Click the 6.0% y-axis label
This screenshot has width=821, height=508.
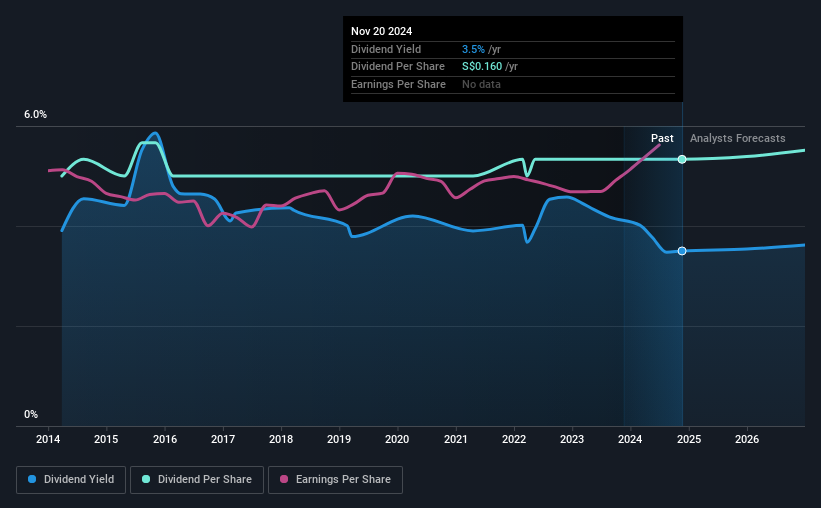click(35, 115)
